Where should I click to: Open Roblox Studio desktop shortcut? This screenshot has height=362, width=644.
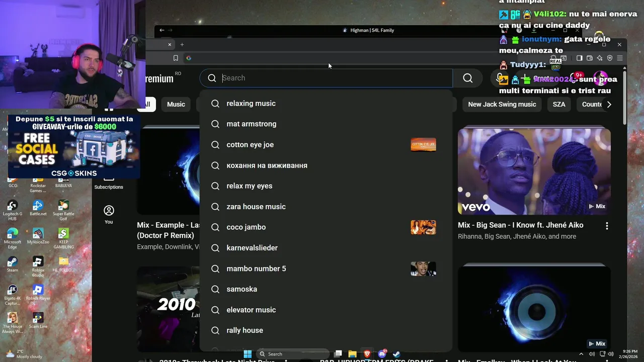[38, 266]
